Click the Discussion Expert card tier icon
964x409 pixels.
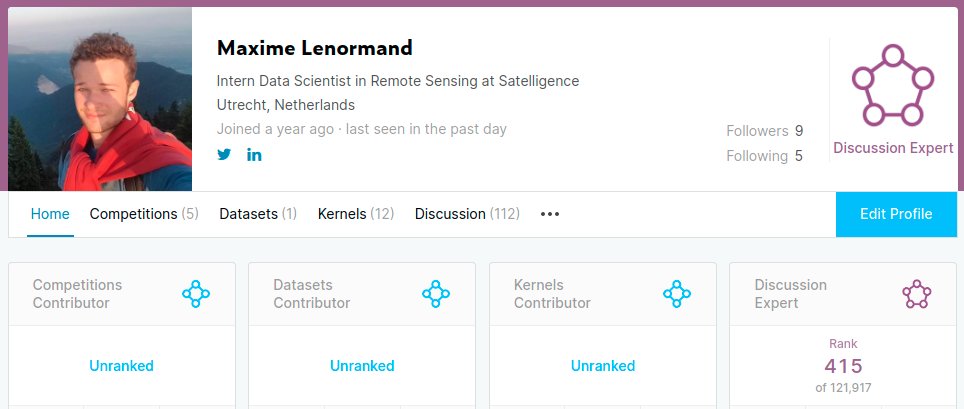point(916,293)
